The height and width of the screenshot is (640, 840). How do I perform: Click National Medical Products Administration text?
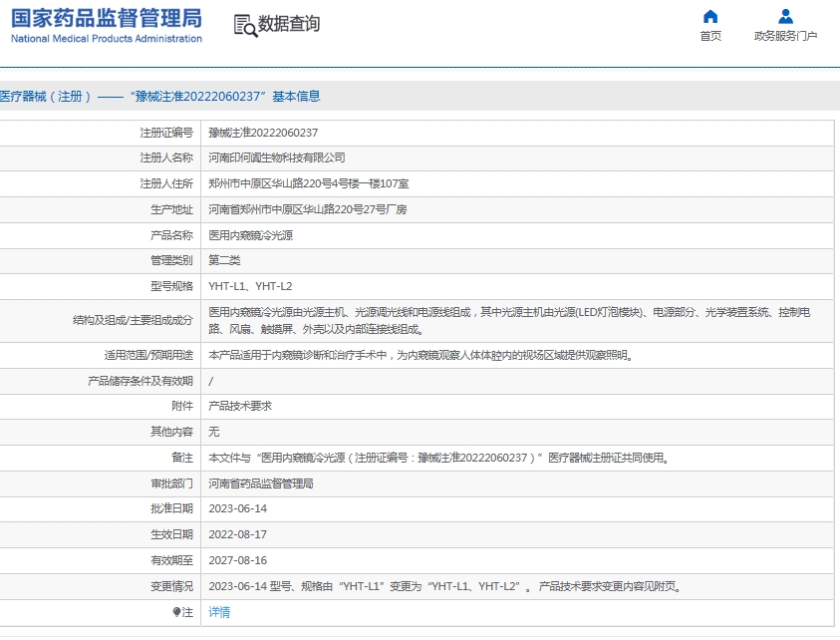tap(107, 39)
